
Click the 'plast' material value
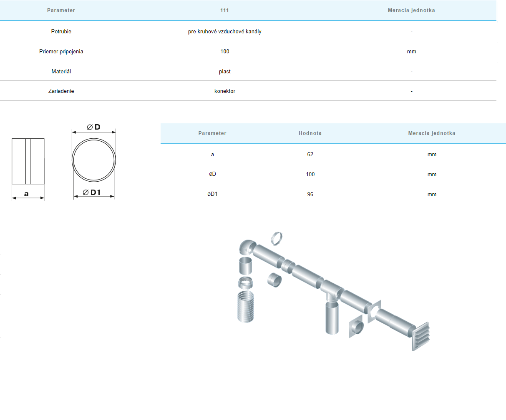(224, 72)
